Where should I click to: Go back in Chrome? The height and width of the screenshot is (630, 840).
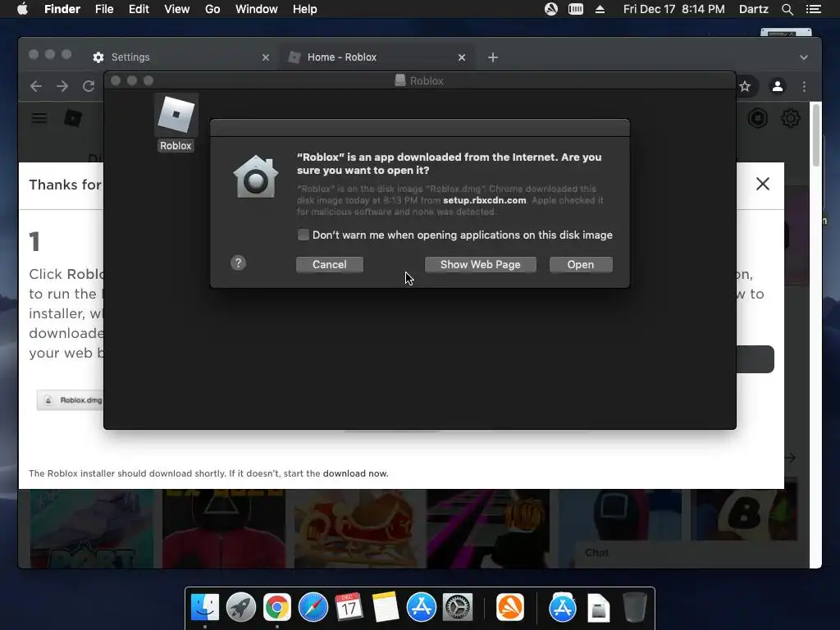36,86
